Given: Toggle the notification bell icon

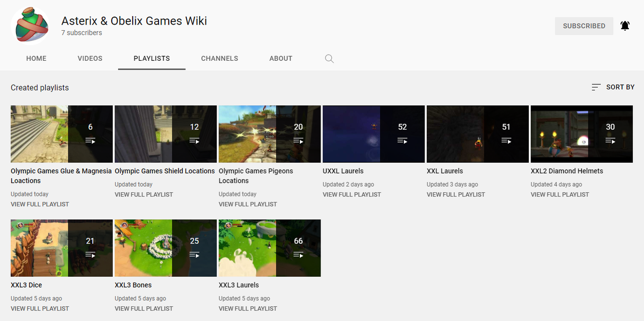Looking at the screenshot, I should tap(625, 26).
